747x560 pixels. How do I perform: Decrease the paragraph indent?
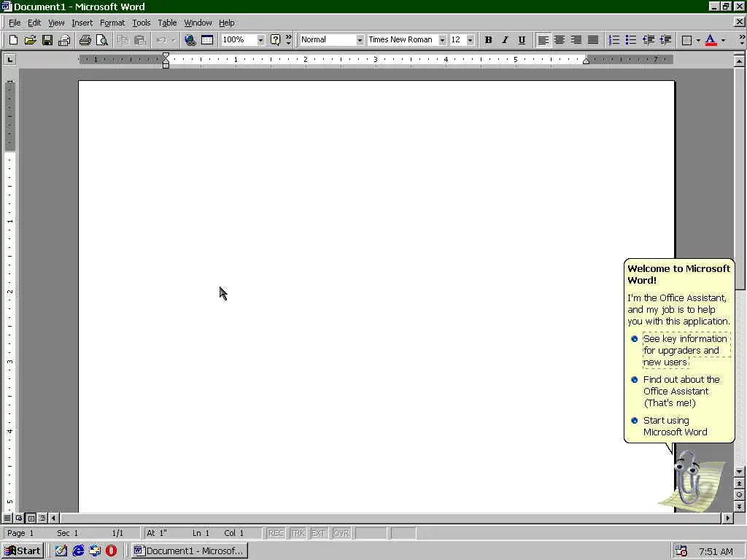649,40
